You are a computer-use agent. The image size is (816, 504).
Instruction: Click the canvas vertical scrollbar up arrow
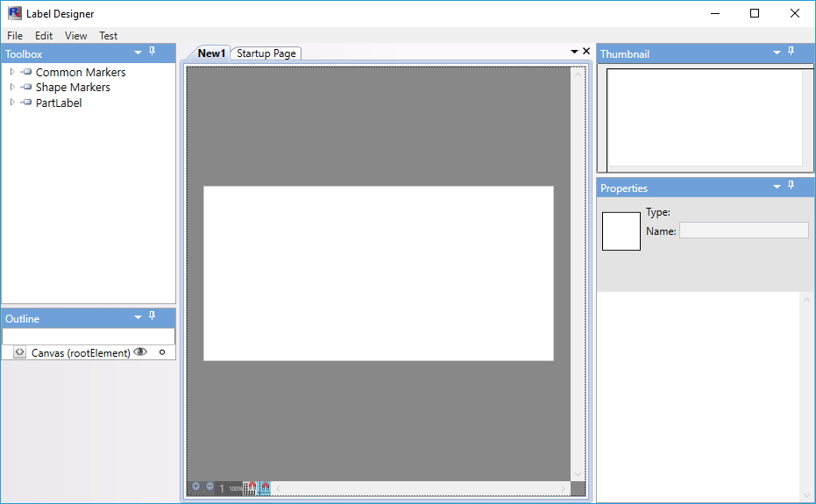[578, 75]
